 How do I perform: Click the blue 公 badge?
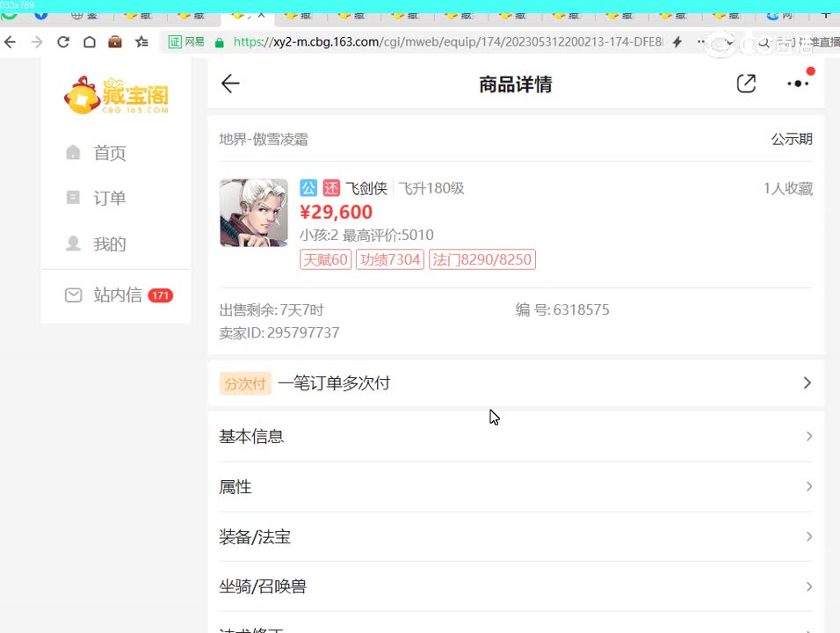308,188
